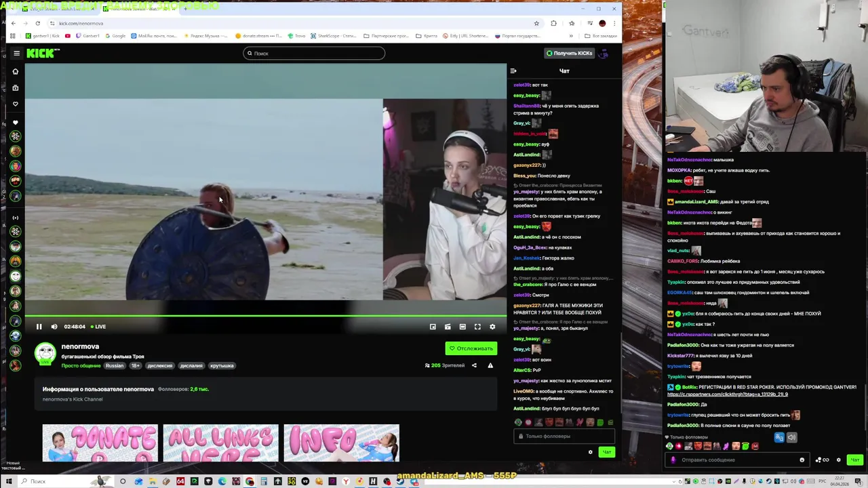Screen dimensions: 868x488
Task: Open the Following heart icon in Kick sidebar
Action: (x=16, y=104)
